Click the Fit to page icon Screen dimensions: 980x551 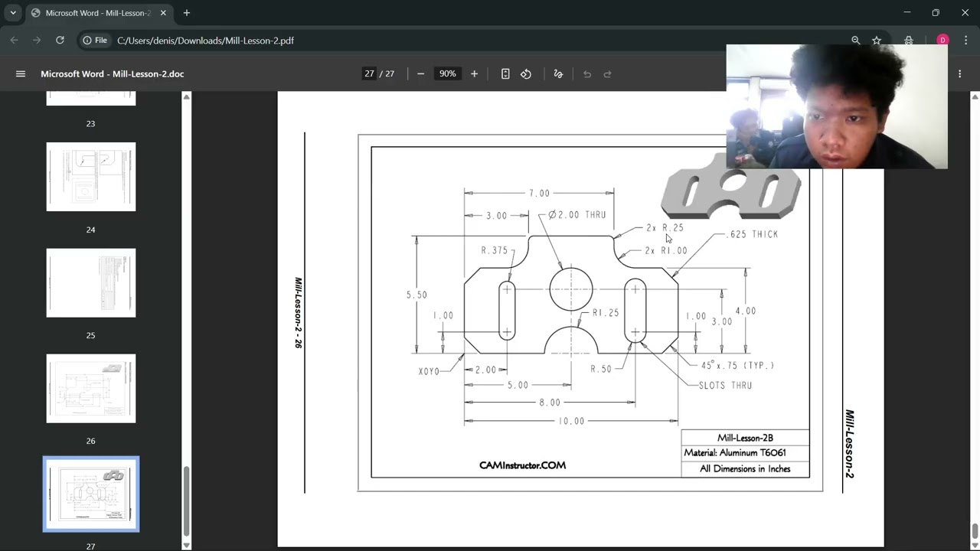coord(505,74)
